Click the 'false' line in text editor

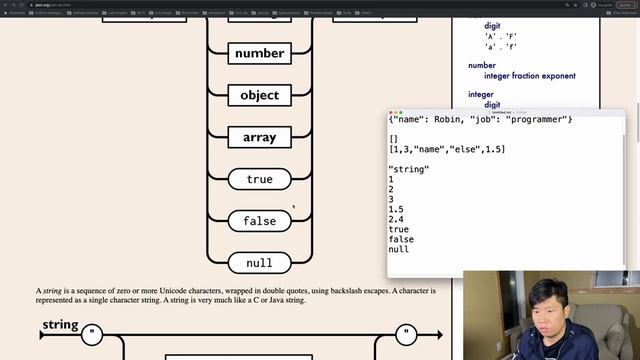pyautogui.click(x=401, y=239)
